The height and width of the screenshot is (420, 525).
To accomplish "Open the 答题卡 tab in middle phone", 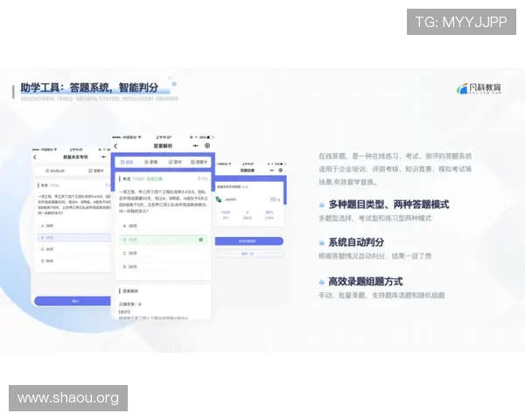I will (x=199, y=162).
